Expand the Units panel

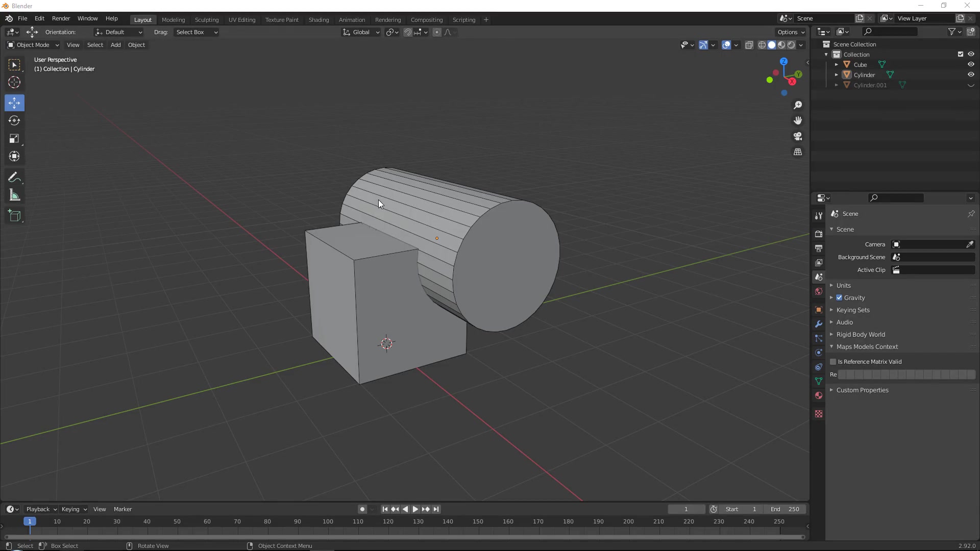[x=843, y=286]
